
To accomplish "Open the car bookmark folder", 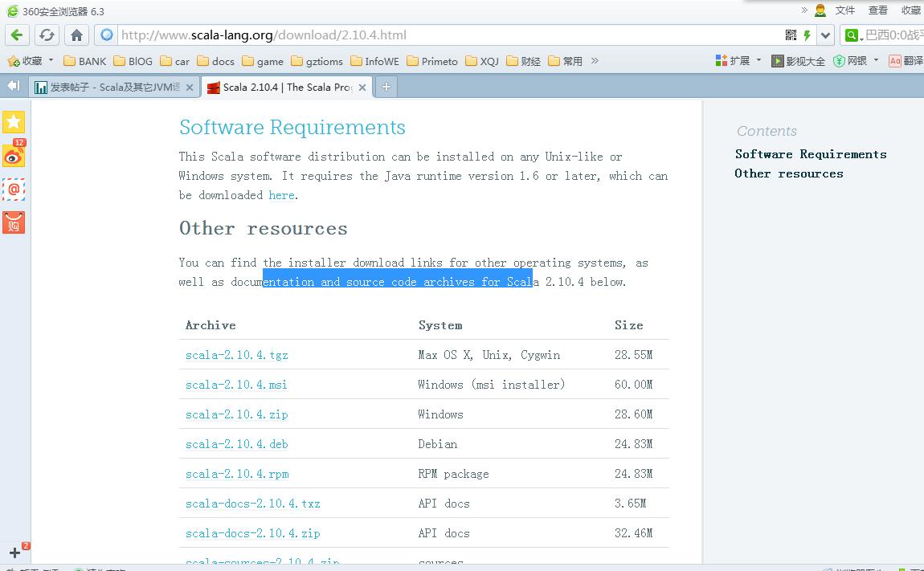I will (175, 61).
